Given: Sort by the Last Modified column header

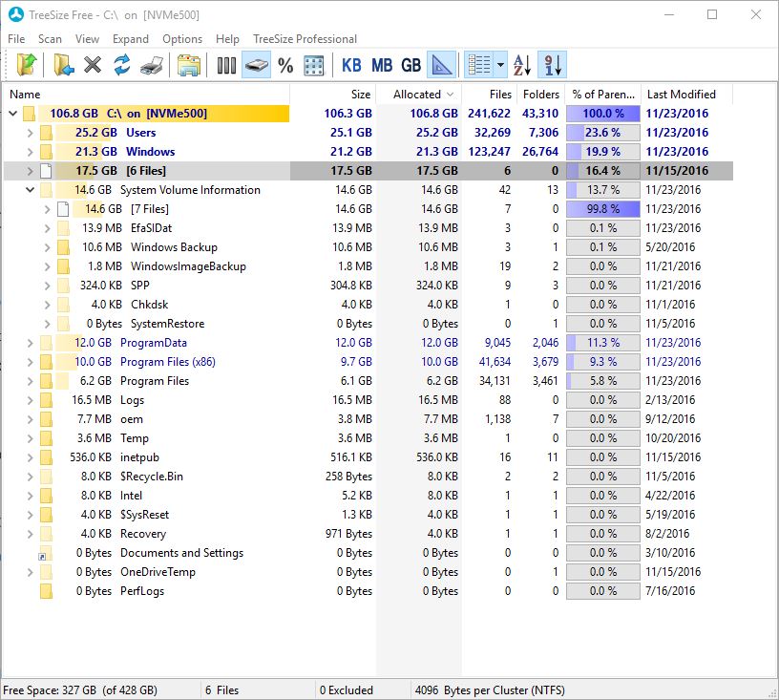Looking at the screenshot, I should 686,94.
